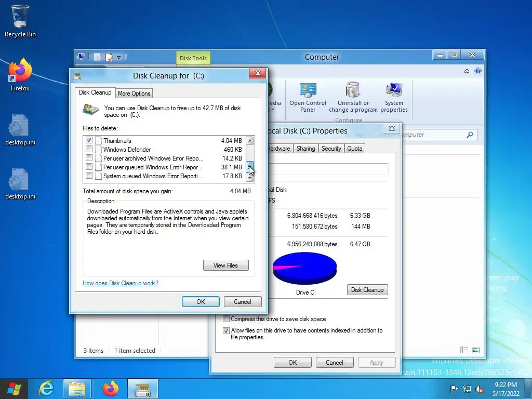Select the Windows Defender row label
Viewport: 532px width, 399px height.
(127, 149)
